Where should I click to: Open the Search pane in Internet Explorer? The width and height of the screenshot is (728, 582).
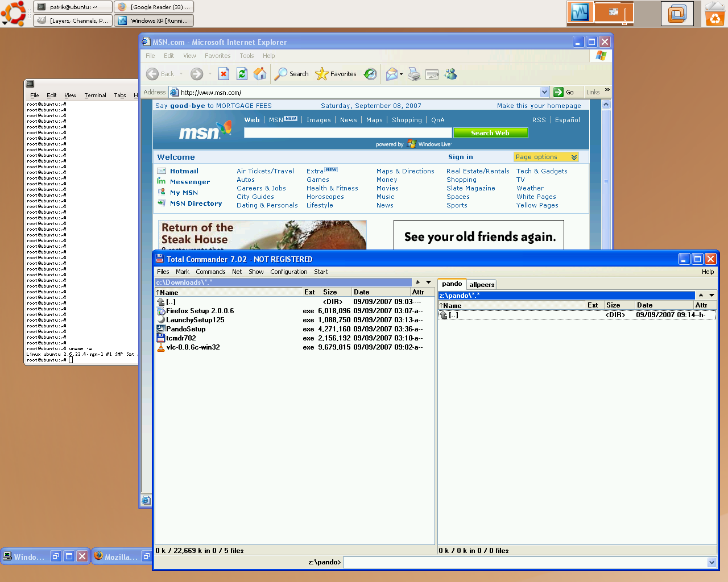click(x=292, y=74)
